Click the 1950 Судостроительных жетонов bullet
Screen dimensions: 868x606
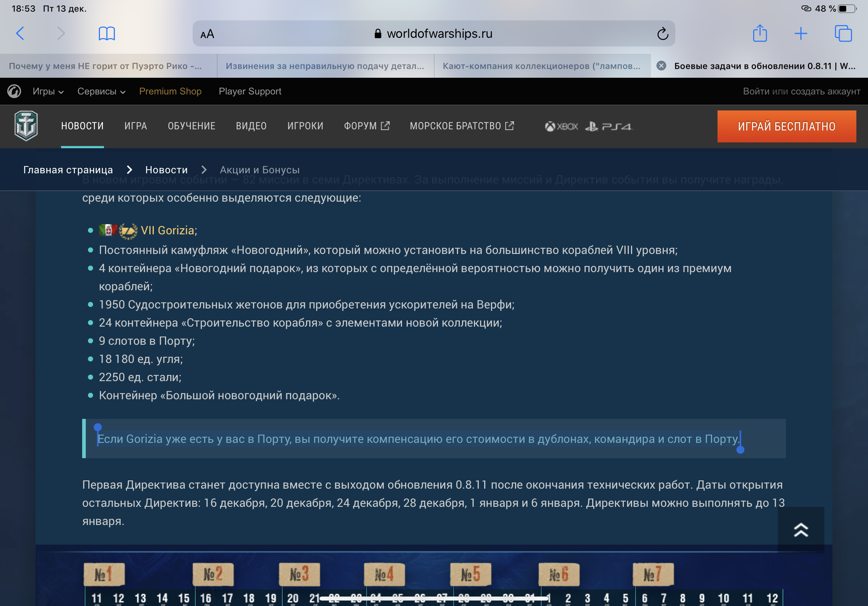point(306,304)
